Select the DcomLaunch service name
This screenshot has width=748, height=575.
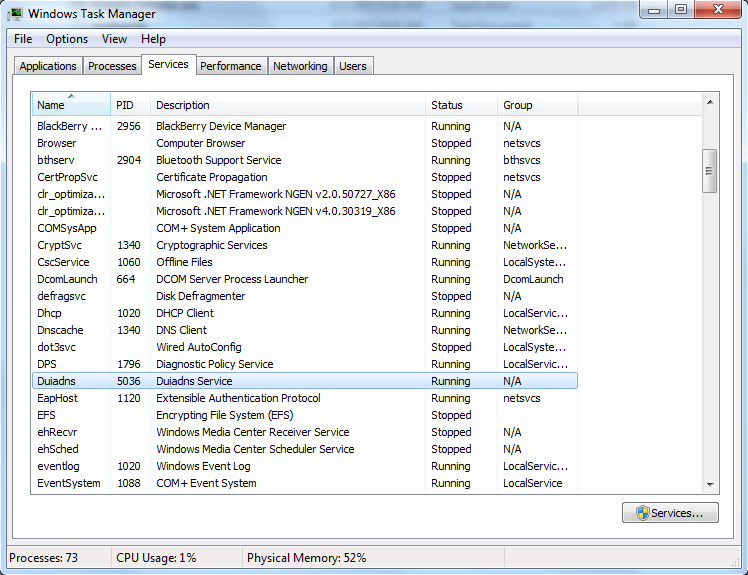click(x=67, y=279)
